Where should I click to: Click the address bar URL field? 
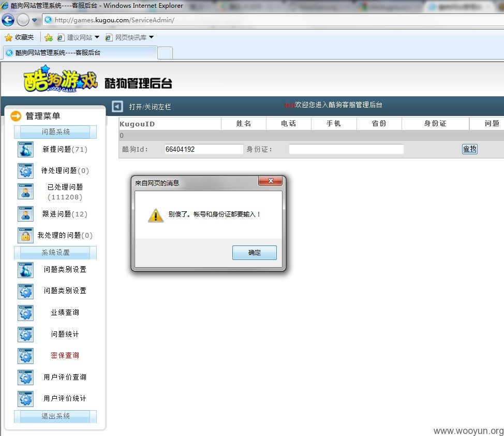pos(273,20)
